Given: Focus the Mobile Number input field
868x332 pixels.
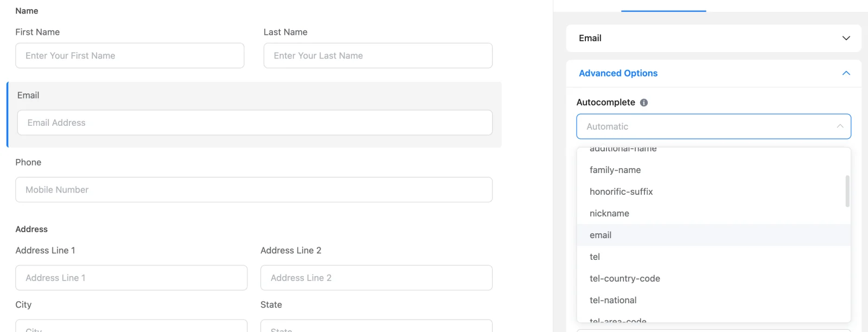Looking at the screenshot, I should point(254,189).
